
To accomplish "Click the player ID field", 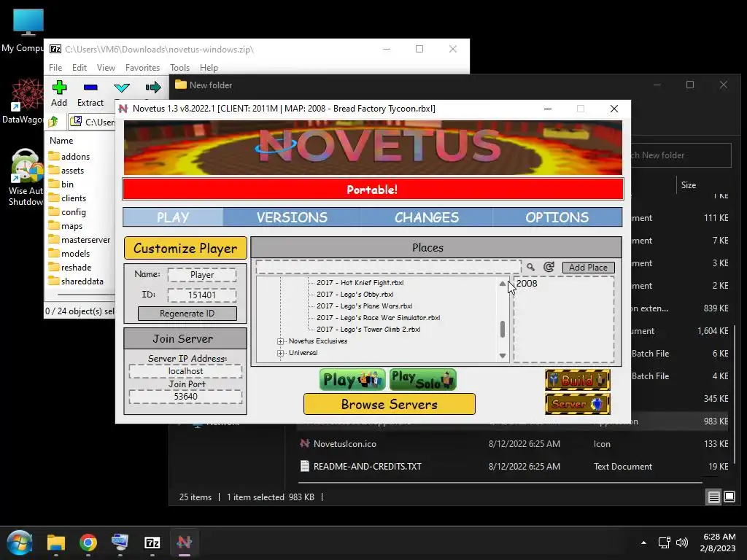I will (x=202, y=295).
